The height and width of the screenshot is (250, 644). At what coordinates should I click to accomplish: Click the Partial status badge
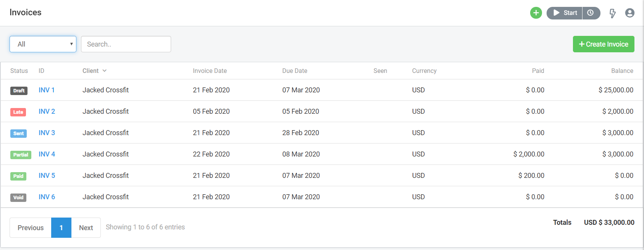21,155
